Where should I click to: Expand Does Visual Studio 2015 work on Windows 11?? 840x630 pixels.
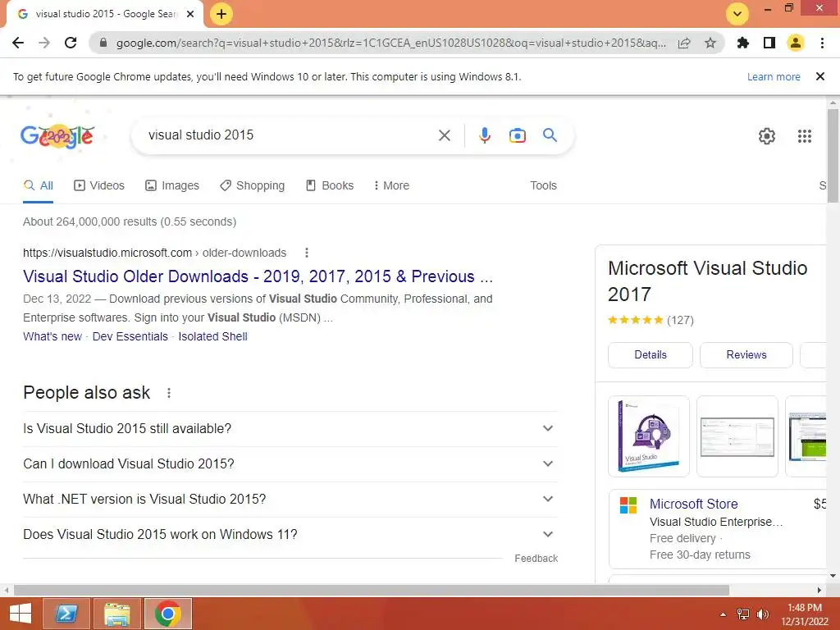point(290,535)
